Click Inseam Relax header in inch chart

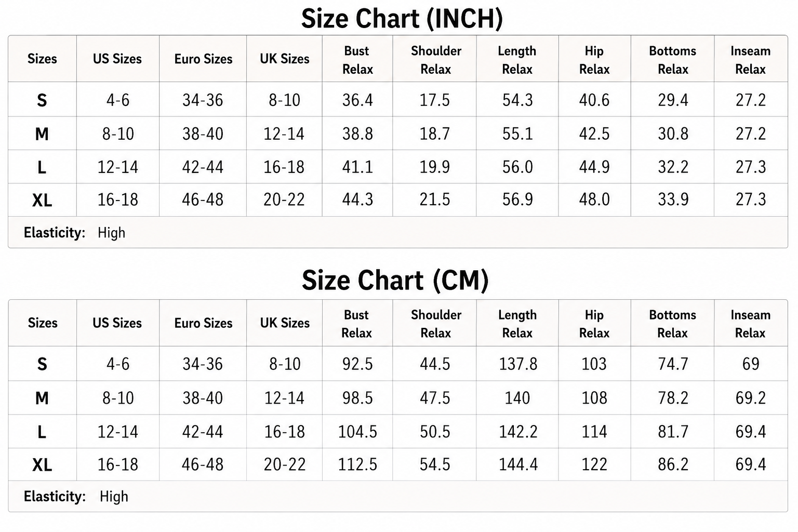coord(750,60)
